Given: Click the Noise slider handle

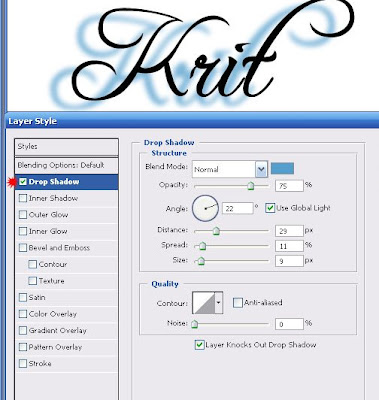Looking at the screenshot, I should (195, 324).
